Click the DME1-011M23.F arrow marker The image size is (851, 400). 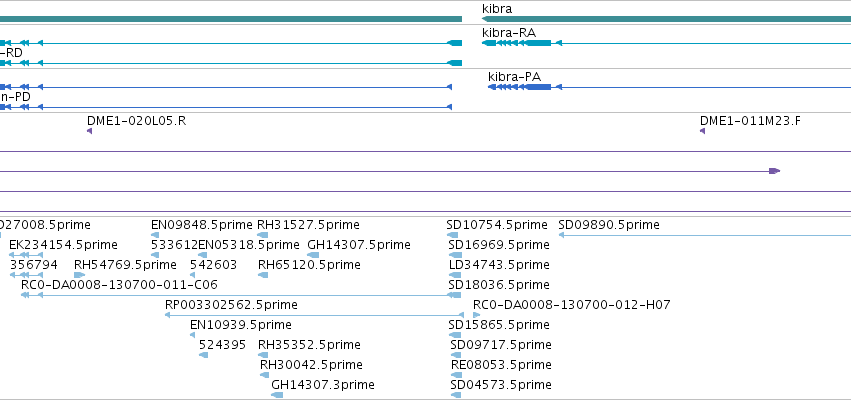(x=702, y=131)
